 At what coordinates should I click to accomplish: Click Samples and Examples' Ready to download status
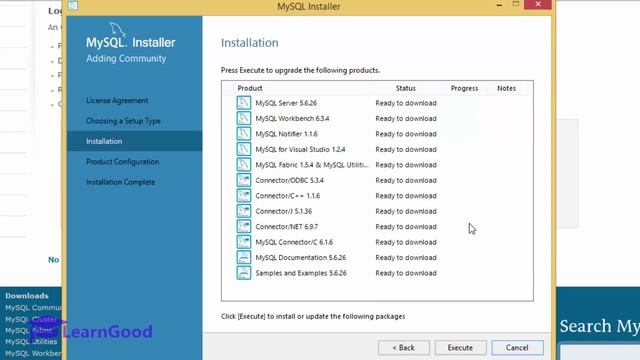[x=406, y=273]
